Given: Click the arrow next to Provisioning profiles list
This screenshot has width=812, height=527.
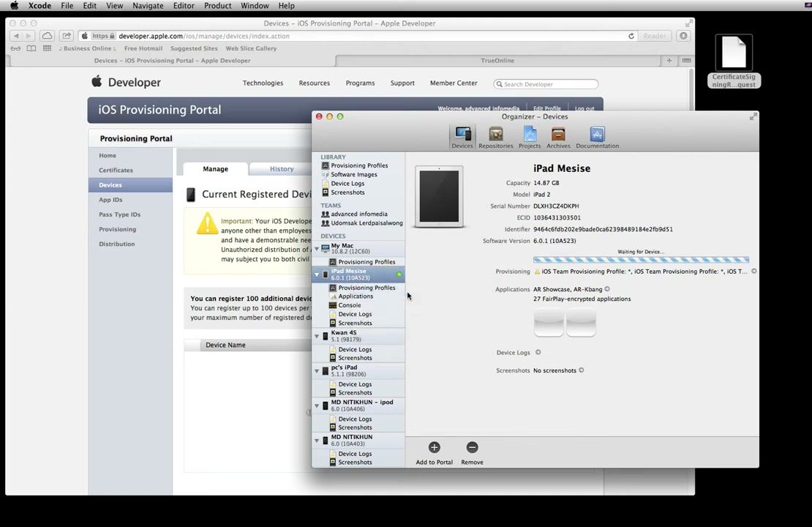Looking at the screenshot, I should click(x=754, y=271).
